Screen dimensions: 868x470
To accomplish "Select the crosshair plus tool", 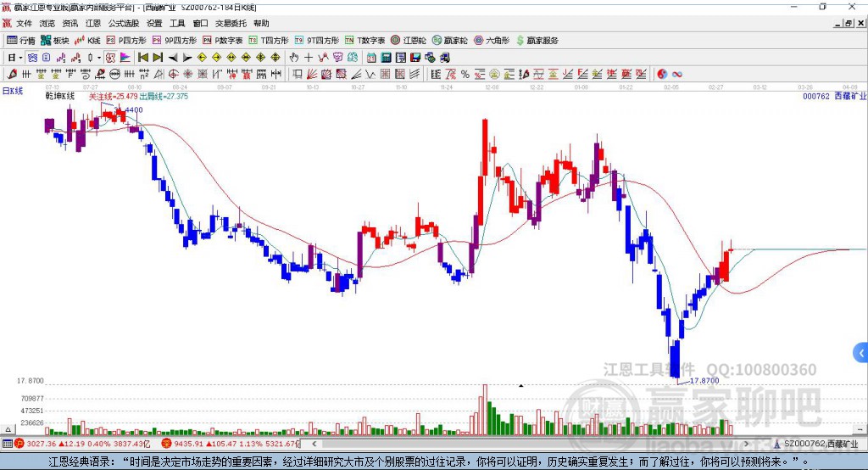I will coord(309,58).
